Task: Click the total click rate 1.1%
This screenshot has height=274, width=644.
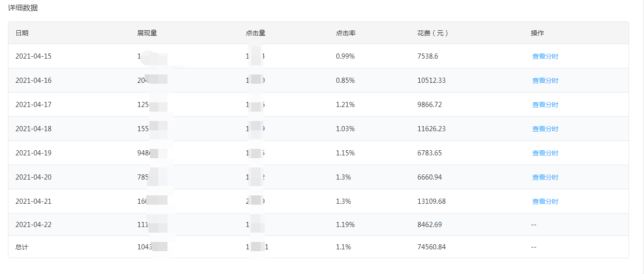Action: (x=343, y=247)
